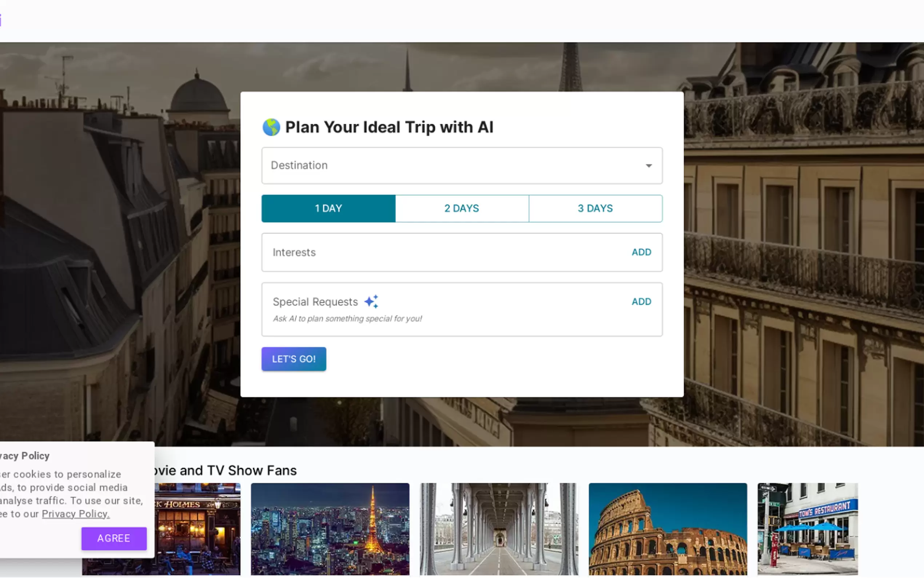Click the AI sparkle icon beside Special Requests

371,302
